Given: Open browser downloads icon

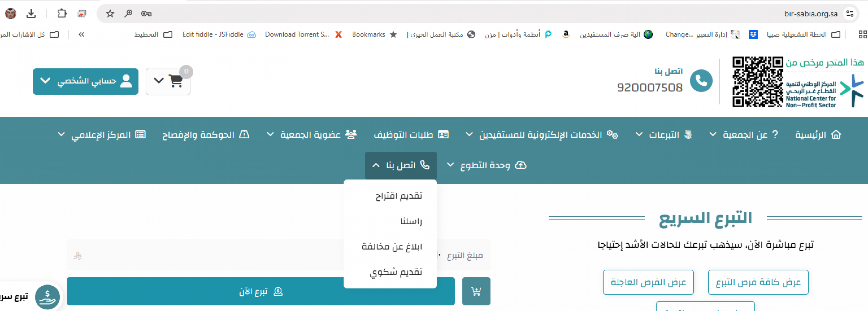Looking at the screenshot, I should (31, 13).
